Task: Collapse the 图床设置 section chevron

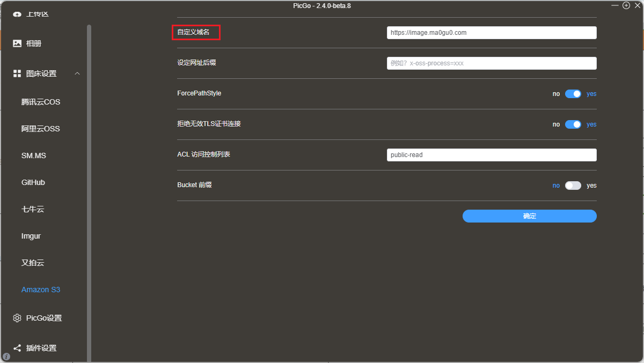Action: coord(77,73)
